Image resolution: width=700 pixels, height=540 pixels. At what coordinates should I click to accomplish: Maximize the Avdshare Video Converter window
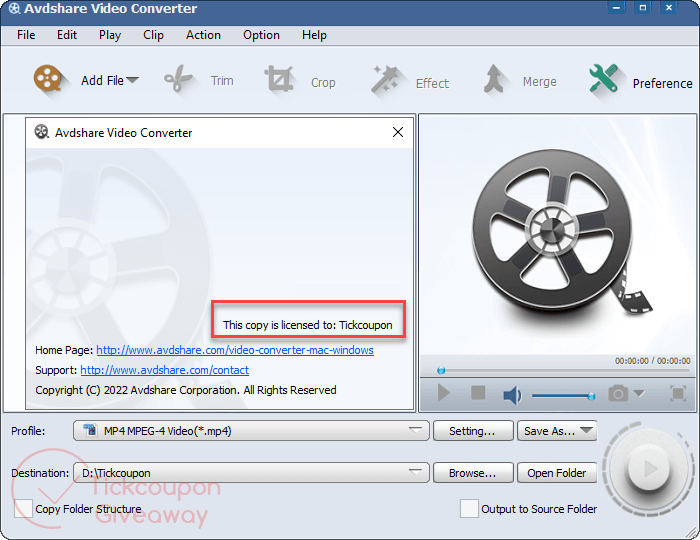pyautogui.click(x=643, y=8)
